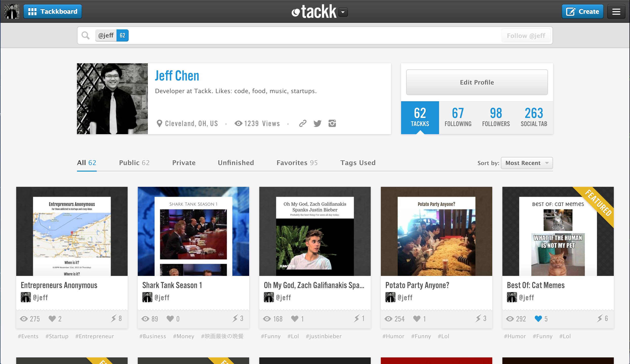Open the 263 Social Tab
Viewport: 630px width, 364px height.
point(534,117)
